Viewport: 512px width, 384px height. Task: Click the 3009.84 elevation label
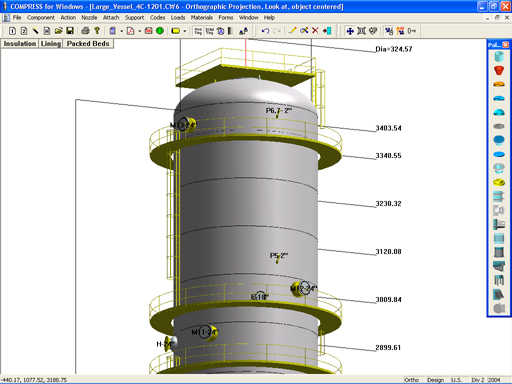coord(388,300)
